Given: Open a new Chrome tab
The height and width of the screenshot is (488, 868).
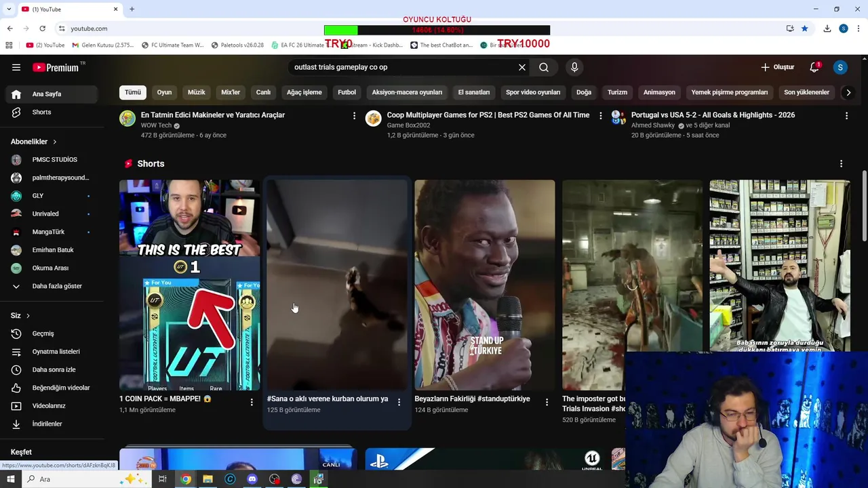Looking at the screenshot, I should pos(132,9).
